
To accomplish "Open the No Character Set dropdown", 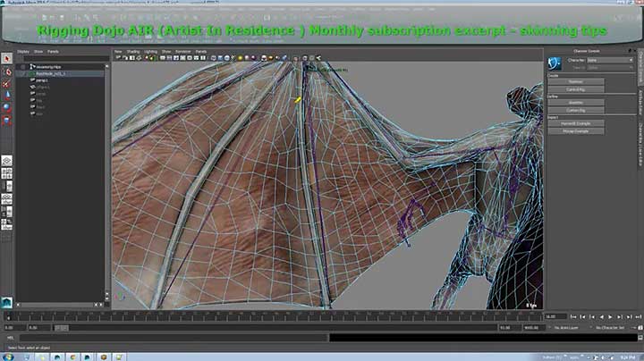I will 612,328.
